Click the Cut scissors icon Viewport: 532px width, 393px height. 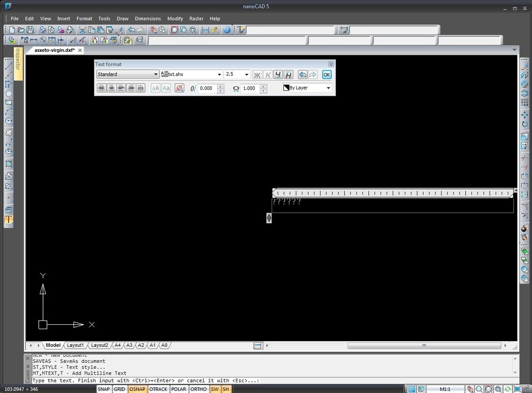click(82, 30)
